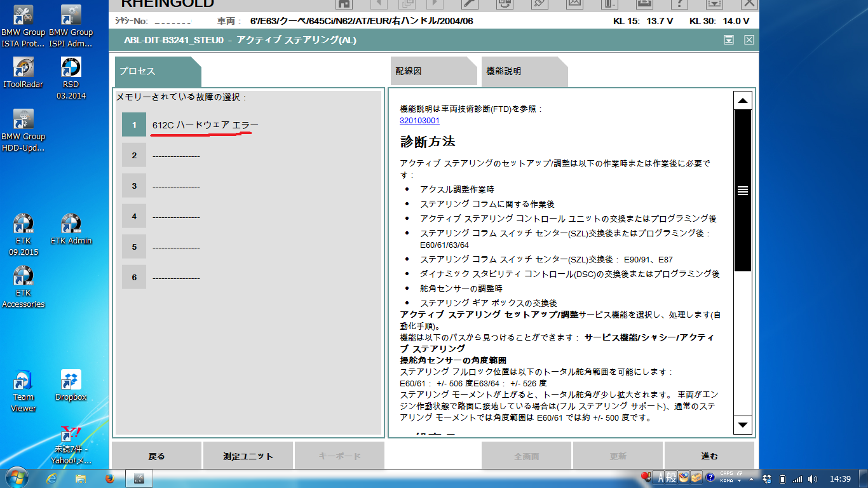Toggle the KANA lock indicator
This screenshot has height=488, width=868.
tap(726, 481)
